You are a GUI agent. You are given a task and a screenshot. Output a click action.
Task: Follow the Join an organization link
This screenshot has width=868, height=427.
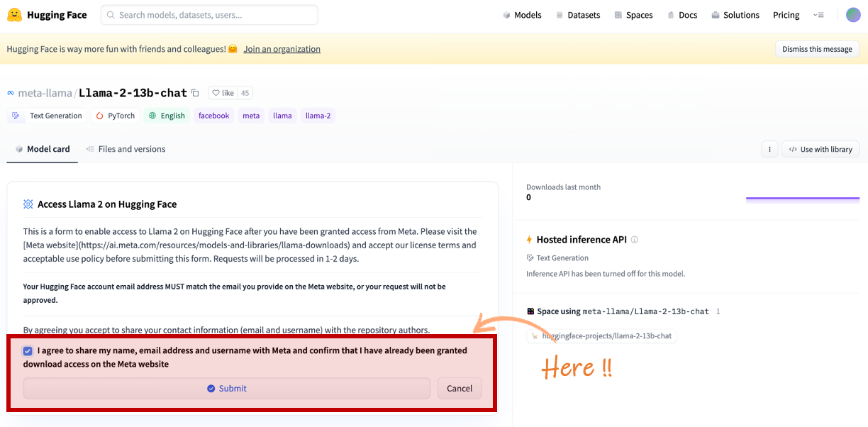coord(282,49)
